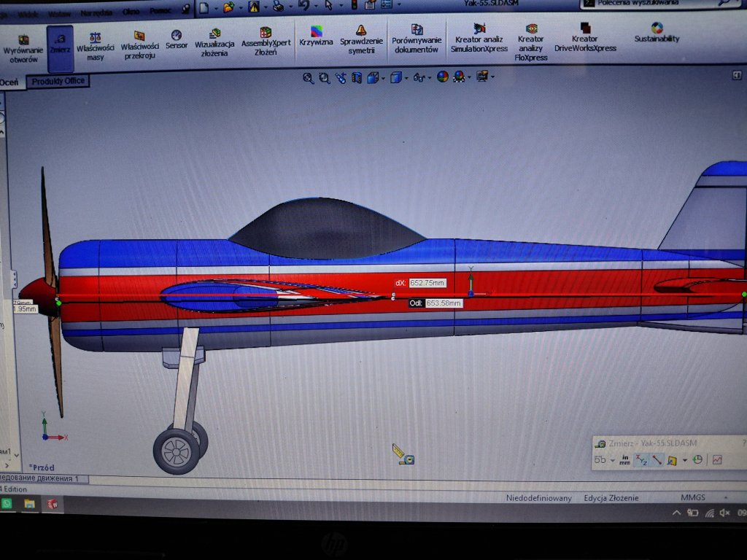Image resolution: width=747 pixels, height=560 pixels.
Task: Toggle in/mm units in measure panel
Action: [x=624, y=460]
